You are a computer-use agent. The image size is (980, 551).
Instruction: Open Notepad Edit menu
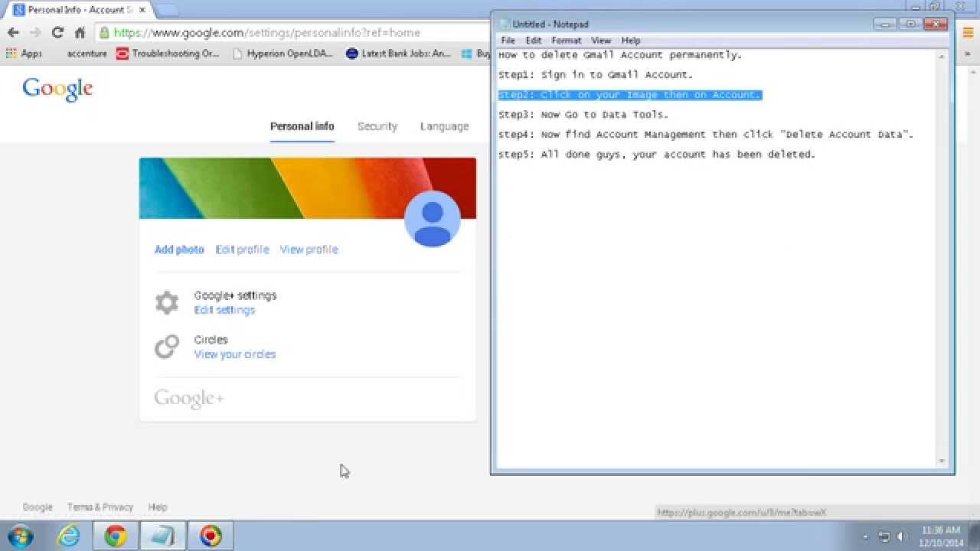click(x=534, y=41)
